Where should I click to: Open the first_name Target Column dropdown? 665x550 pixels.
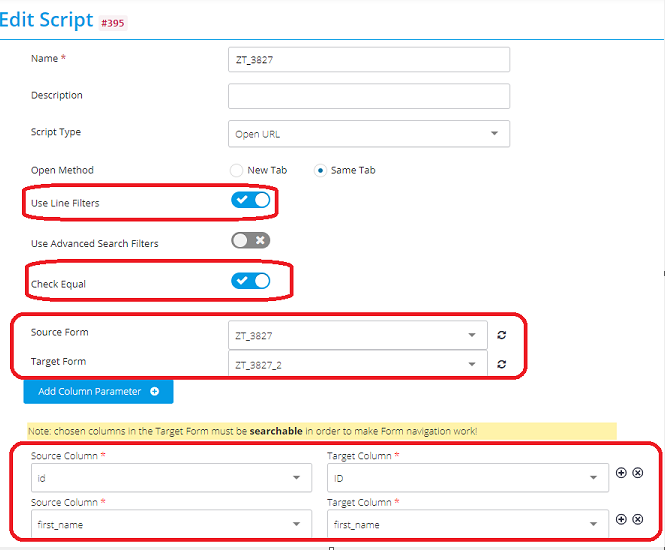[468, 524]
